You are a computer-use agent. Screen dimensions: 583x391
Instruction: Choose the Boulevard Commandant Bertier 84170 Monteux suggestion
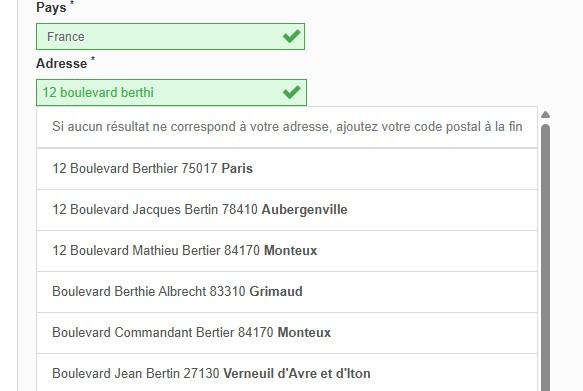[287, 333]
